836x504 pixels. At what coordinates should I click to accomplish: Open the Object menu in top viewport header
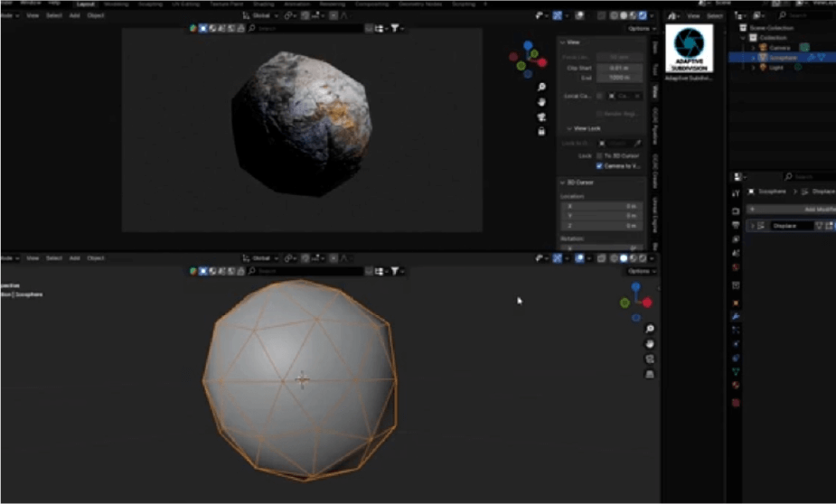point(96,15)
